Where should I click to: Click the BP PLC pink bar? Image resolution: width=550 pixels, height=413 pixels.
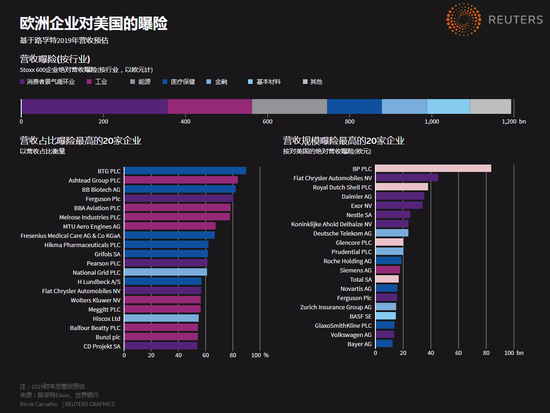pyautogui.click(x=434, y=168)
